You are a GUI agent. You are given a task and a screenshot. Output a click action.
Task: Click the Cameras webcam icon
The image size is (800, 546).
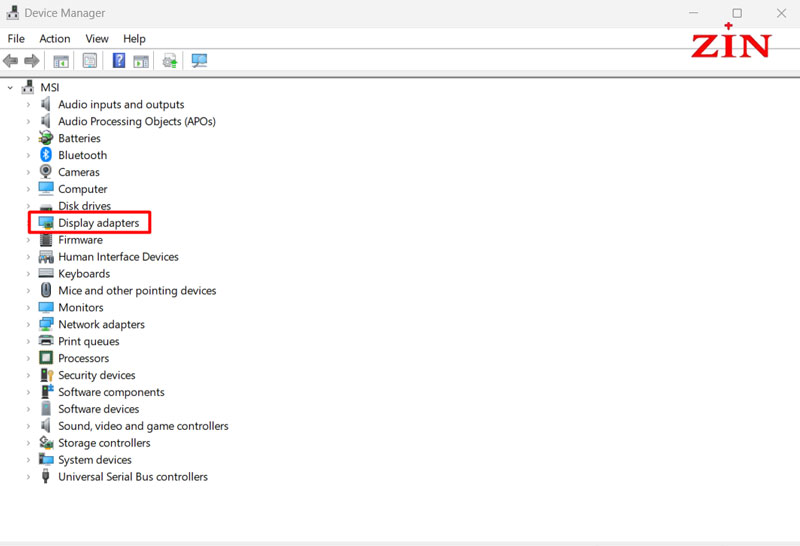click(x=46, y=171)
